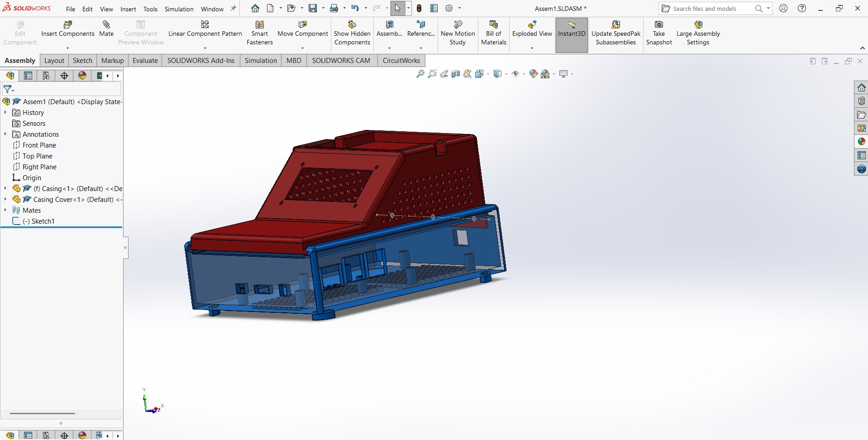Insert a Bill of Materials

coord(493,33)
